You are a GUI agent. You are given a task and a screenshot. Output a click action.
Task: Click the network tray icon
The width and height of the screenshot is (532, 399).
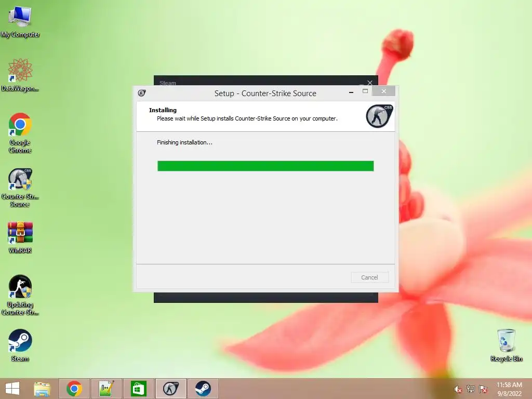tap(471, 389)
